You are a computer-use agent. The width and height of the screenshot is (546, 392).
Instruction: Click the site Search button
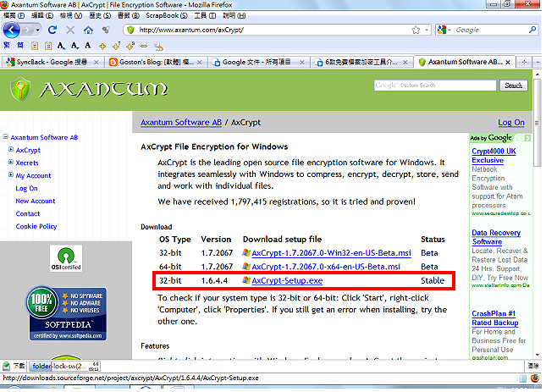tap(514, 86)
